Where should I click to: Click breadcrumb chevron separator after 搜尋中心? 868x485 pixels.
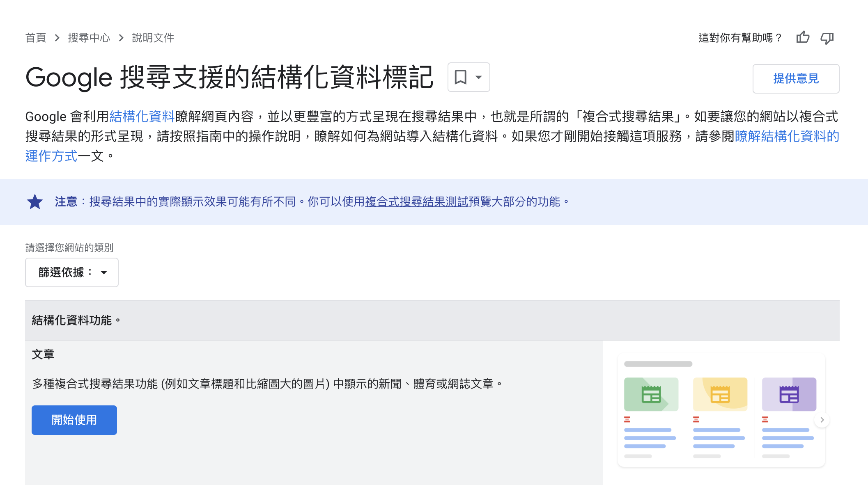tap(121, 38)
